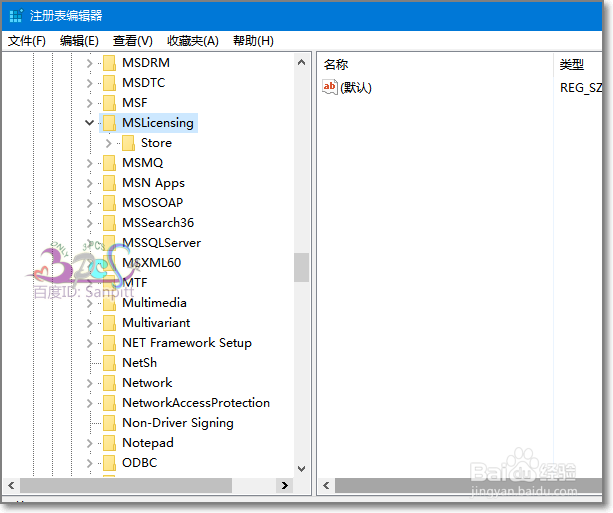Click the Non-Driver Signing folder icon
The height and width of the screenshot is (513, 613).
[109, 423]
